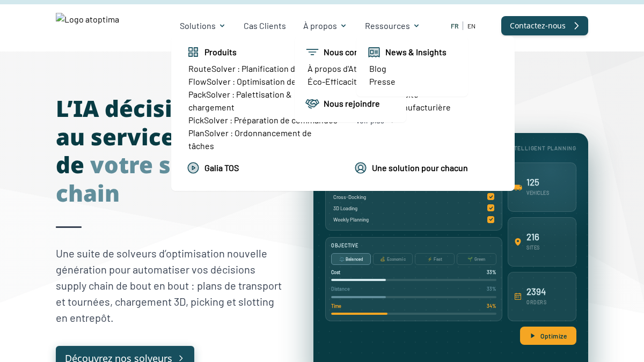644x362 pixels.
Task: Click the yellow Optimize button
Action: pyautogui.click(x=548, y=336)
